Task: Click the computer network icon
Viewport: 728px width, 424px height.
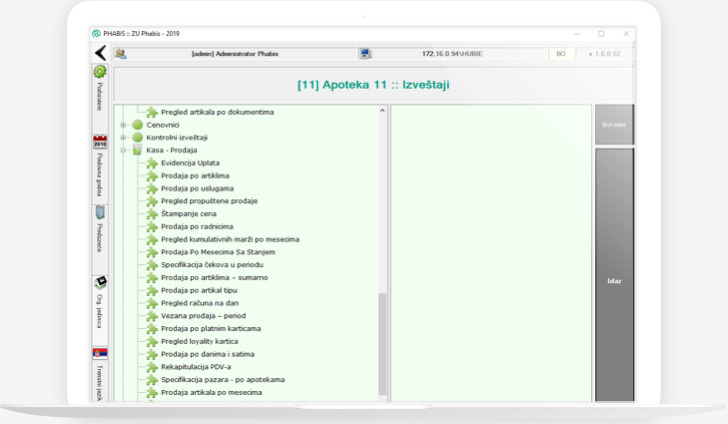Action: (x=366, y=54)
